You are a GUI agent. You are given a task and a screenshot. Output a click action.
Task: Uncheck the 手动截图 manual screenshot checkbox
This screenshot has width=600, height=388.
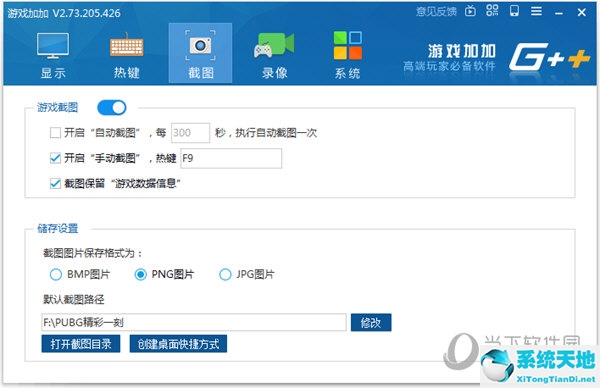tap(55, 158)
